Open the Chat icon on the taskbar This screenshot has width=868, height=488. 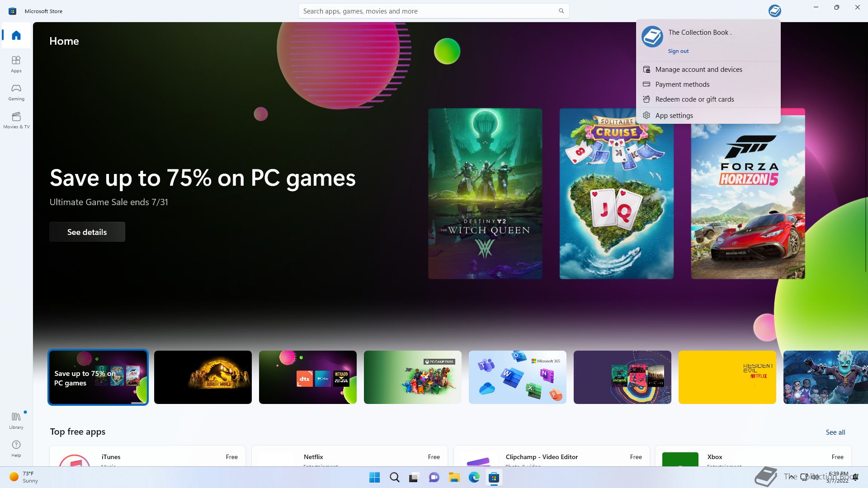(434, 478)
